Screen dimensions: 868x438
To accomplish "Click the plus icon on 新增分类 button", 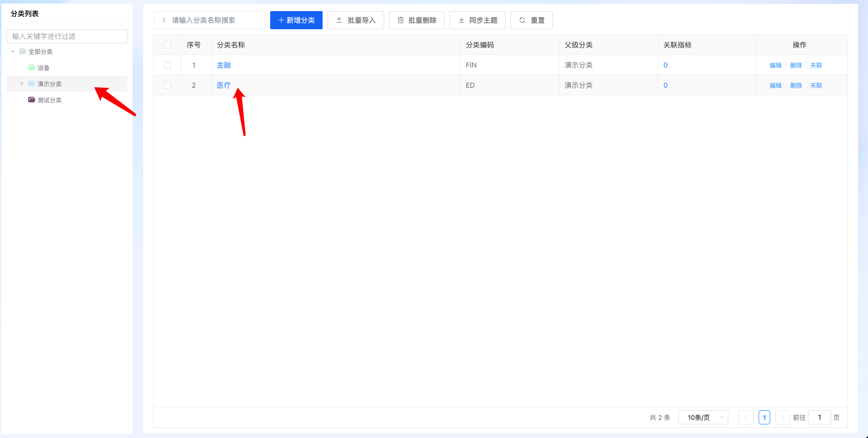I will click(x=281, y=20).
